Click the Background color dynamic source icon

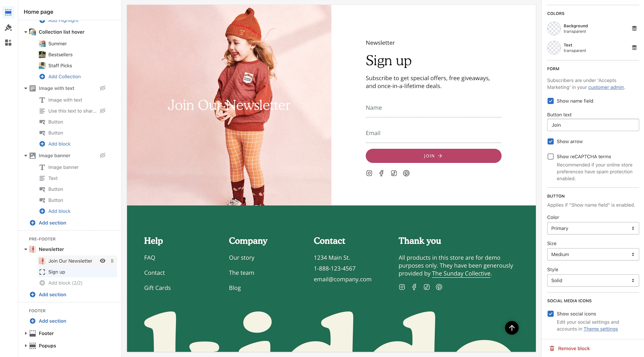click(x=634, y=28)
